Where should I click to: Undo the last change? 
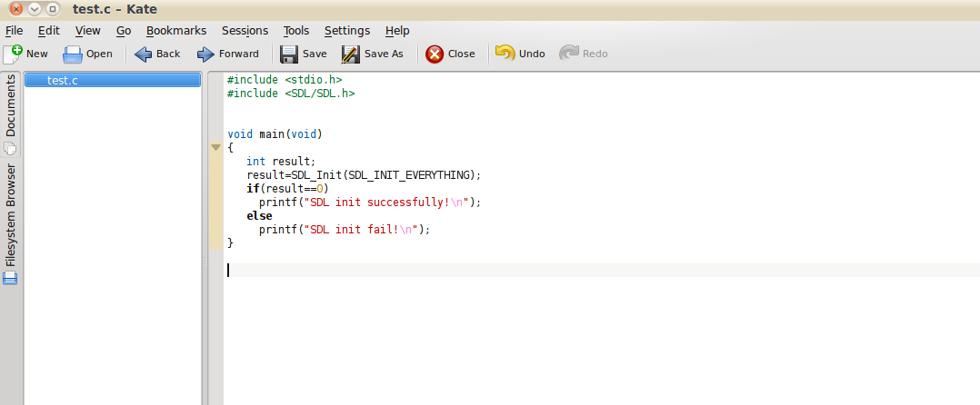pos(505,54)
